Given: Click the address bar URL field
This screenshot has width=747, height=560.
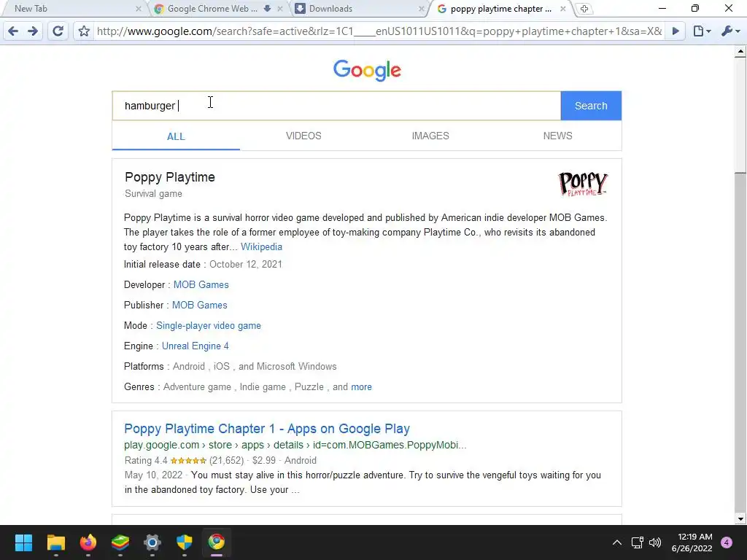Looking at the screenshot, I should pos(379,31).
